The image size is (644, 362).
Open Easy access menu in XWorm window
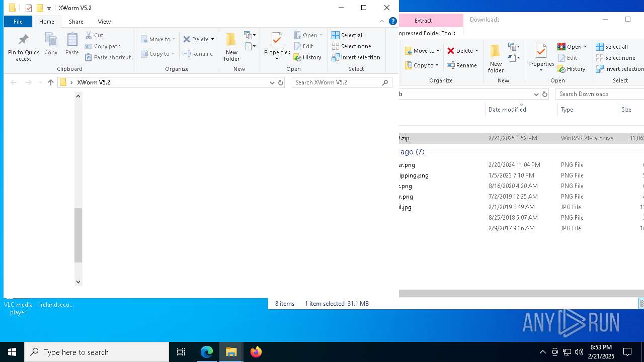pyautogui.click(x=250, y=46)
